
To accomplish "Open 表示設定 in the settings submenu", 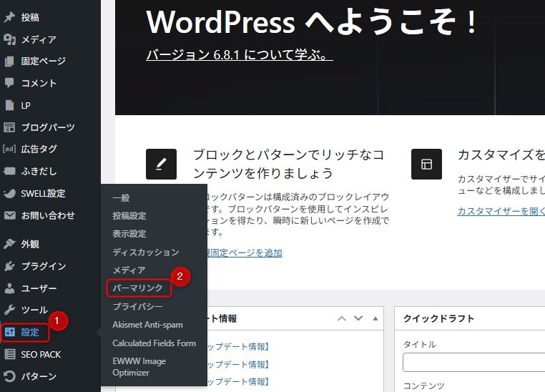I will point(129,234).
